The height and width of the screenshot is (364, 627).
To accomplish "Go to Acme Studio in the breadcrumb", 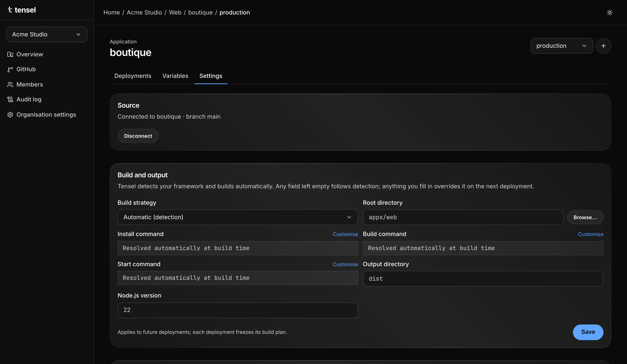I will pyautogui.click(x=144, y=12).
